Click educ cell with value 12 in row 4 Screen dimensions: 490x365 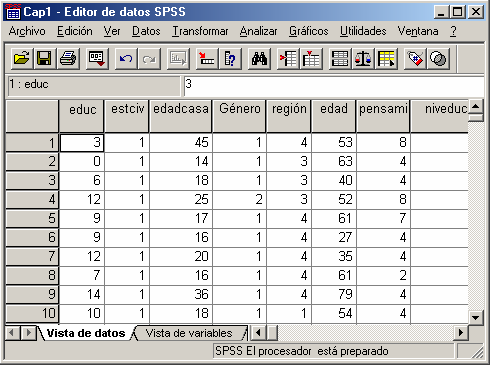(82, 199)
